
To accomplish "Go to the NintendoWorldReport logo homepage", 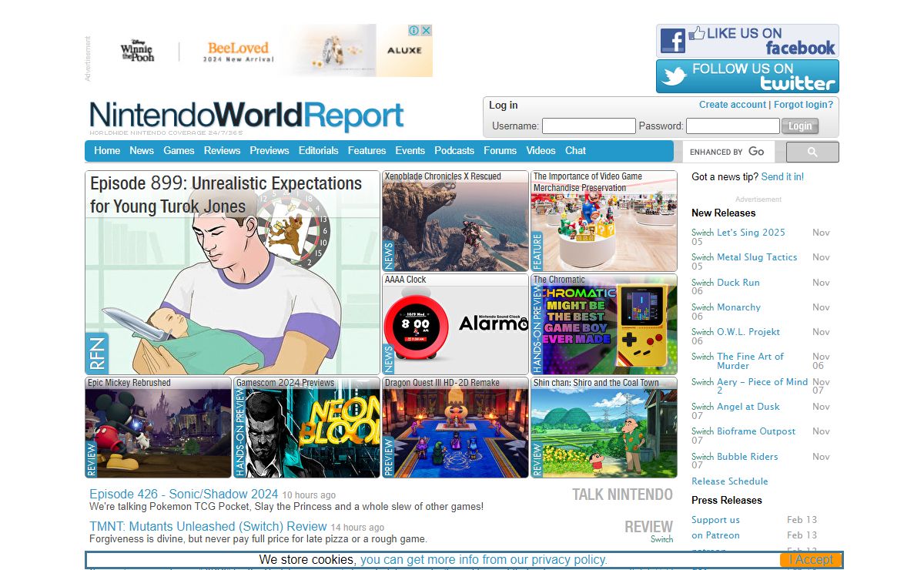I will pos(246,116).
